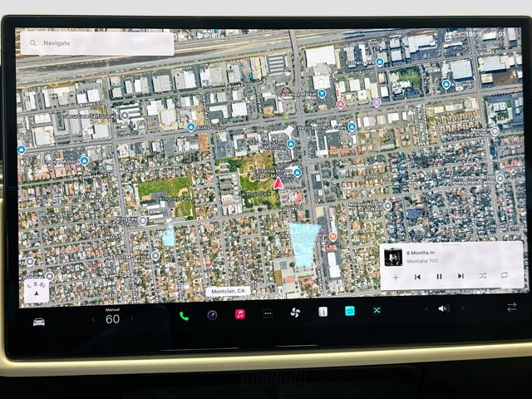Skip to previous track

pyautogui.click(x=417, y=277)
